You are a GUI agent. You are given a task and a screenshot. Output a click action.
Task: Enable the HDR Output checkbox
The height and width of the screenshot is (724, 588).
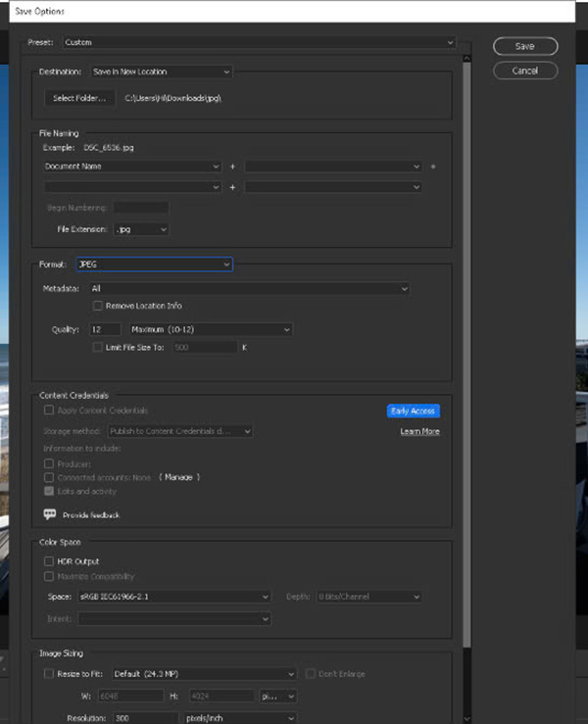pos(49,561)
